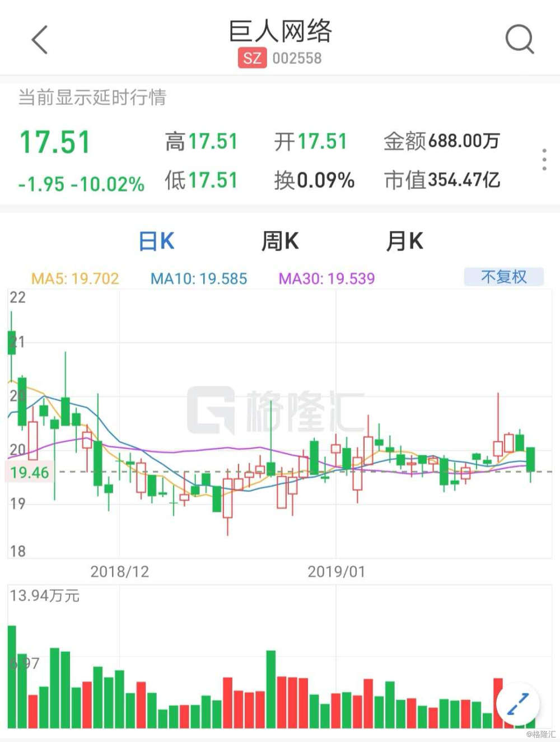Tap the red SZ exchange badge
Image resolution: width=560 pixels, height=742 pixels.
[252, 58]
